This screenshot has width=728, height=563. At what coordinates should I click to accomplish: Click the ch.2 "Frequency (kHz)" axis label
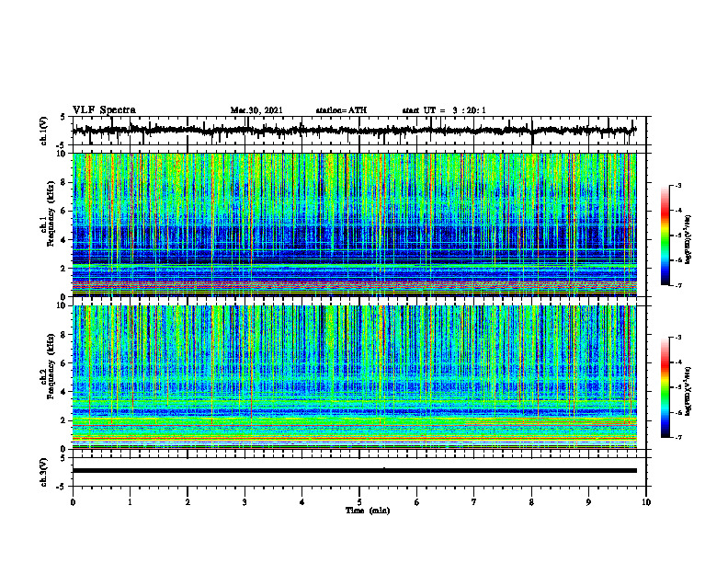tap(51, 366)
